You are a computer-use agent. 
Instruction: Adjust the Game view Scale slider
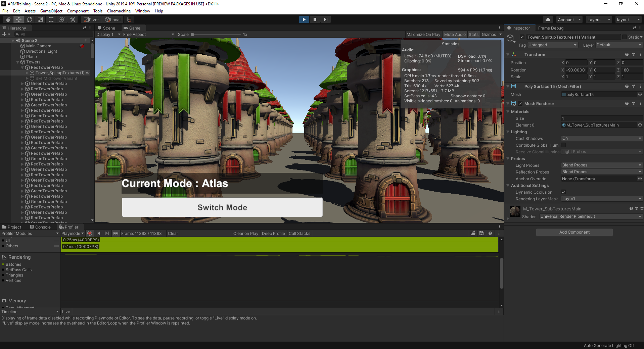point(192,34)
